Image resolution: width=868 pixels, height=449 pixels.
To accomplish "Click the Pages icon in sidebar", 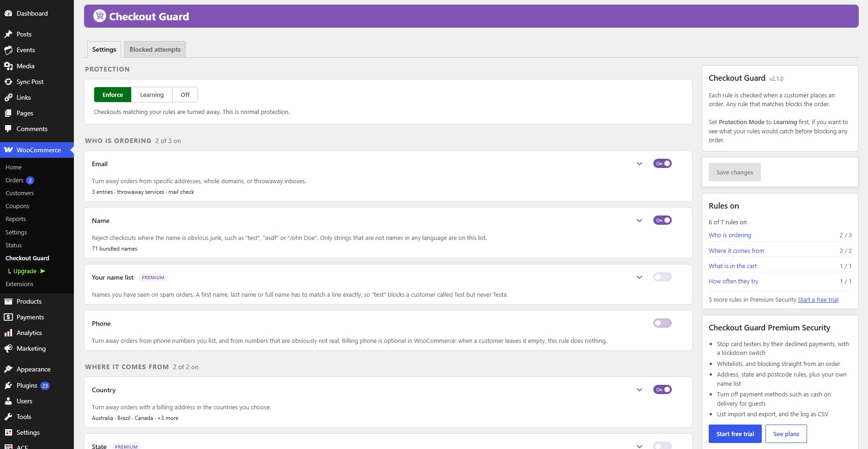I will (8, 113).
